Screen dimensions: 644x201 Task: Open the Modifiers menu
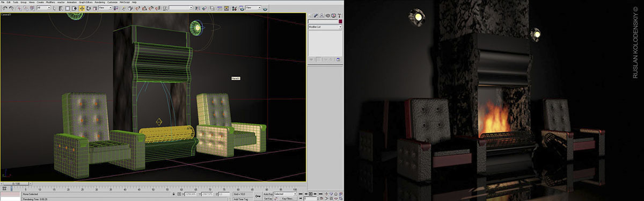(50, 2)
